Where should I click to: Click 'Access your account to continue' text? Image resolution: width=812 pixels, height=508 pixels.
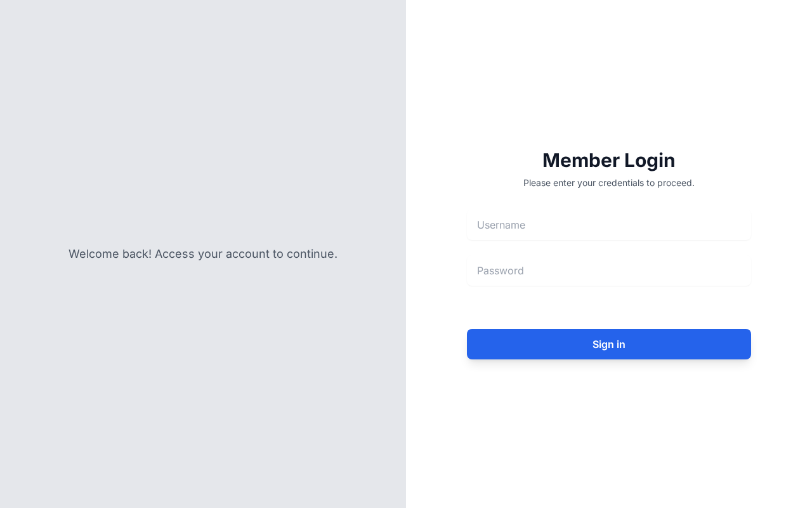[246, 254]
